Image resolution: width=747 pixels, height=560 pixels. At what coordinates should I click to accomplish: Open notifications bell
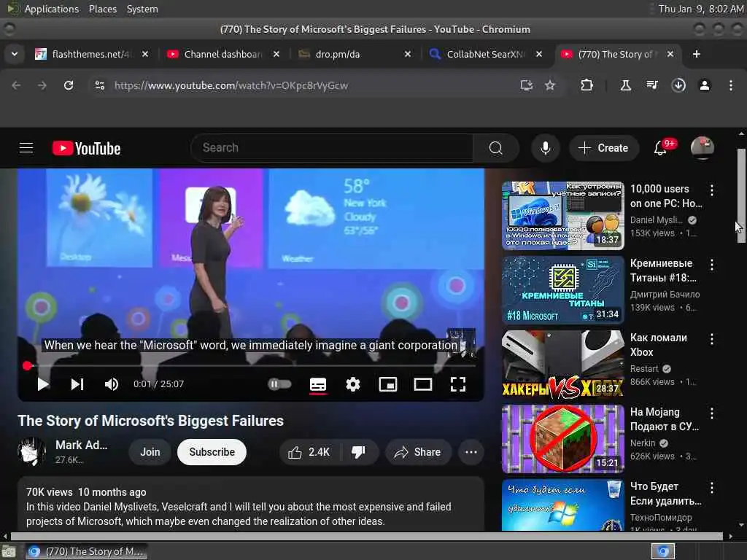(661, 148)
